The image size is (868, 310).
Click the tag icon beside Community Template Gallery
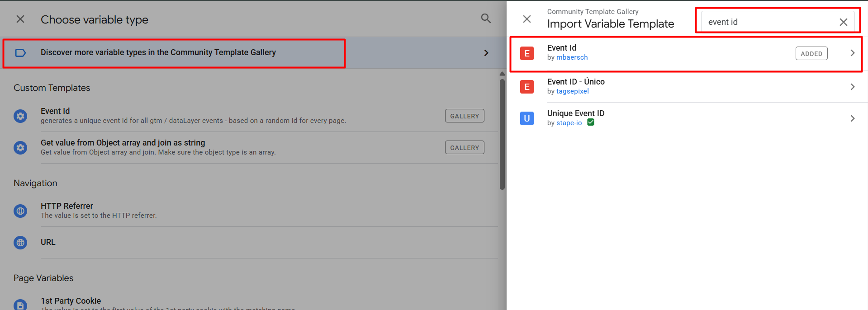(20, 53)
